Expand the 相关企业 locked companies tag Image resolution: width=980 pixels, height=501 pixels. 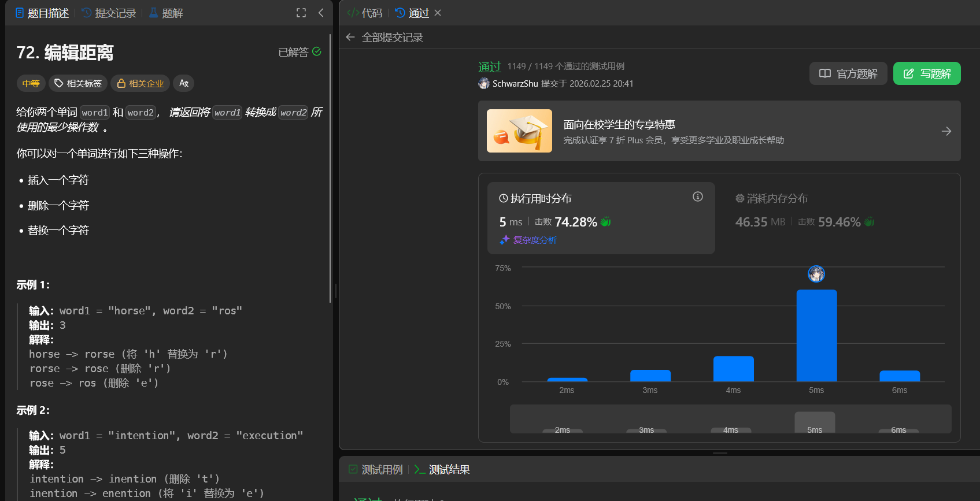tap(140, 83)
